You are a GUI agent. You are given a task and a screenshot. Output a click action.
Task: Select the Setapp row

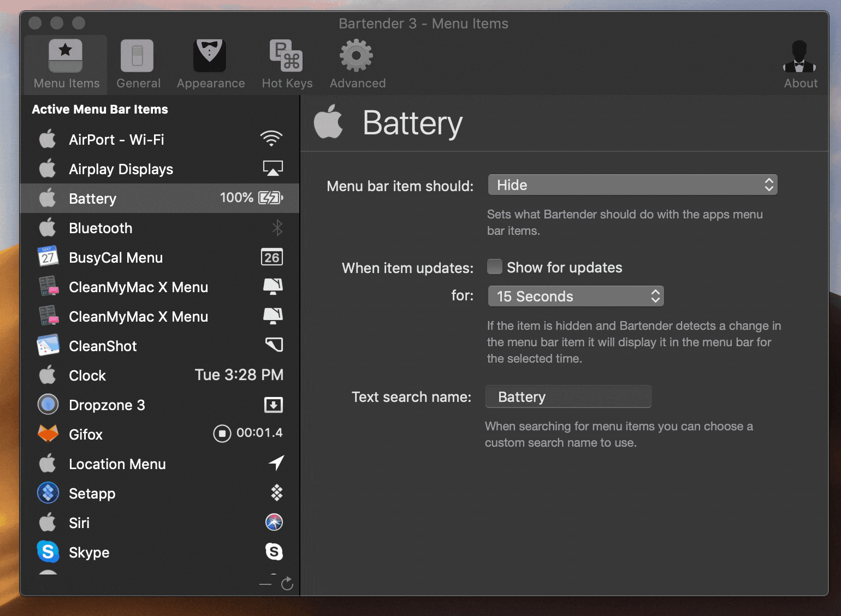click(159, 493)
